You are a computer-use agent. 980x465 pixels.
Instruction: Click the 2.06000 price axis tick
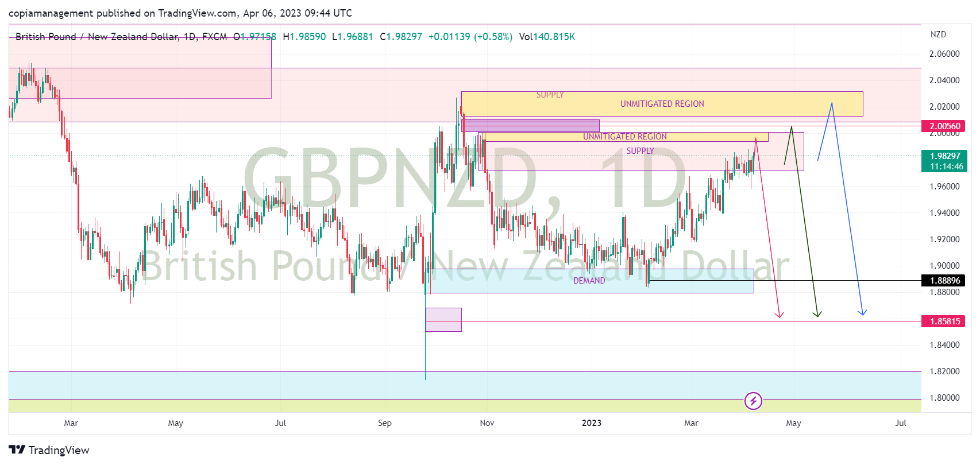click(944, 54)
